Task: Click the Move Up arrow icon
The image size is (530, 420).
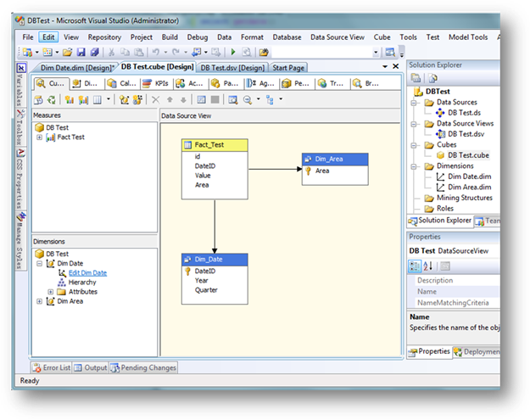Action: pyautogui.click(x=170, y=100)
